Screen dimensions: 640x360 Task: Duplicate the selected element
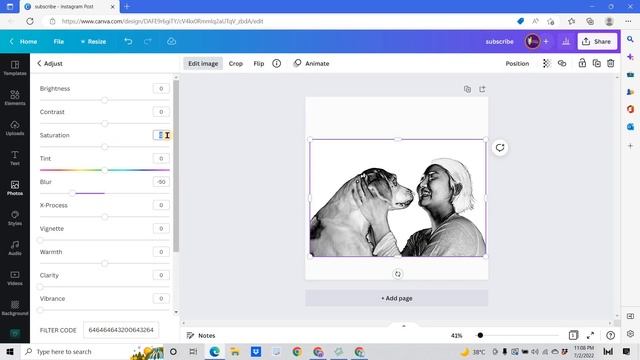596,63
